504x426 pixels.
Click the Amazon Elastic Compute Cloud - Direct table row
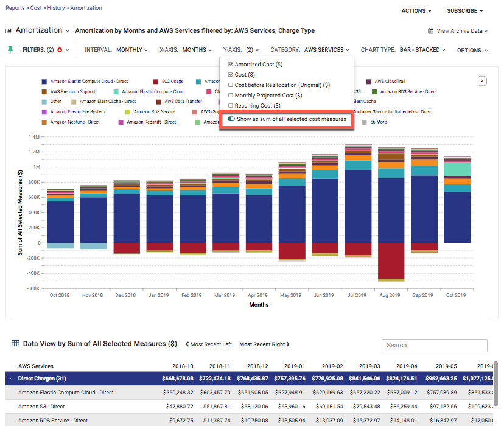[x=249, y=393]
